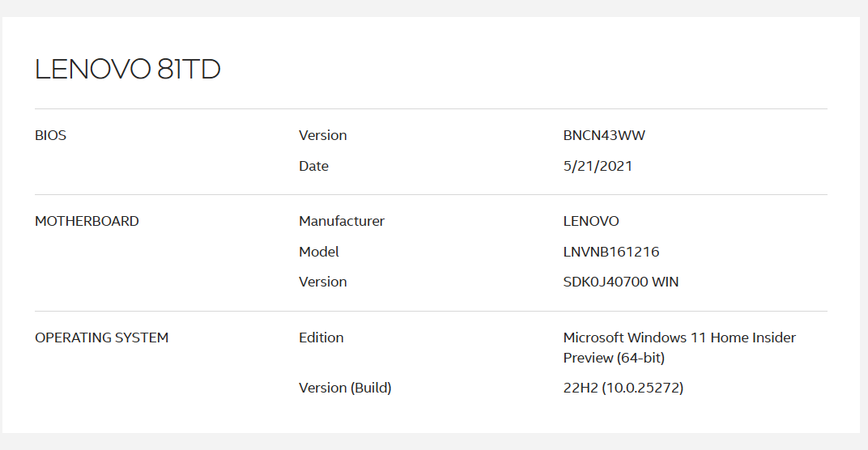Image resolution: width=868 pixels, height=450 pixels.
Task: Click the MOTHERBOARD section label
Action: pos(87,221)
